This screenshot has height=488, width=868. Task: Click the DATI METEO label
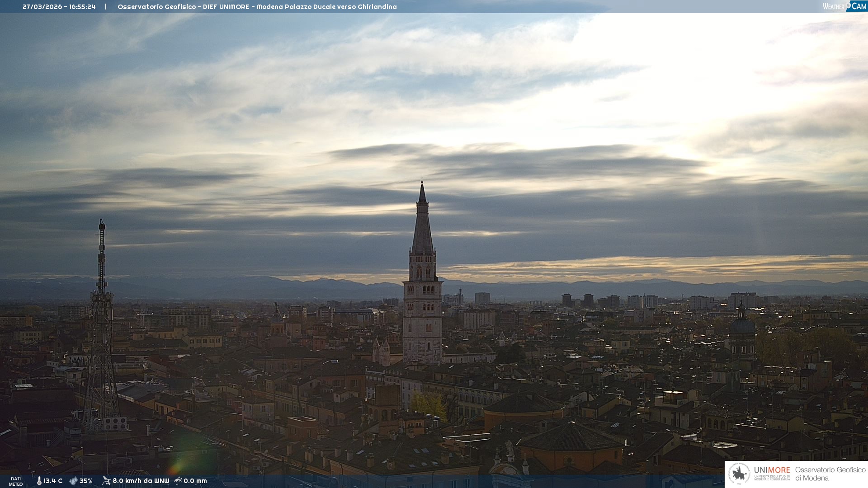click(16, 482)
